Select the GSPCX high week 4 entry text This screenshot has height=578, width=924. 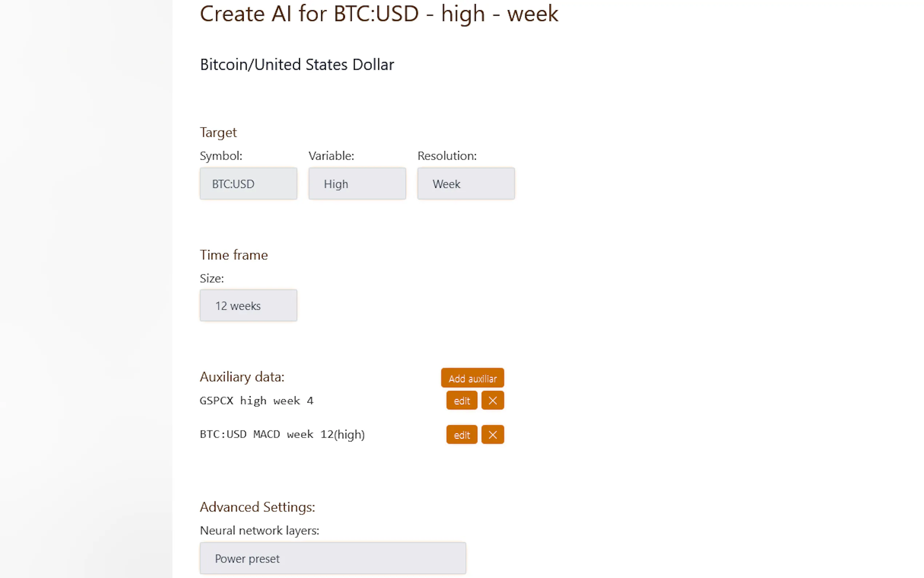[x=256, y=401]
